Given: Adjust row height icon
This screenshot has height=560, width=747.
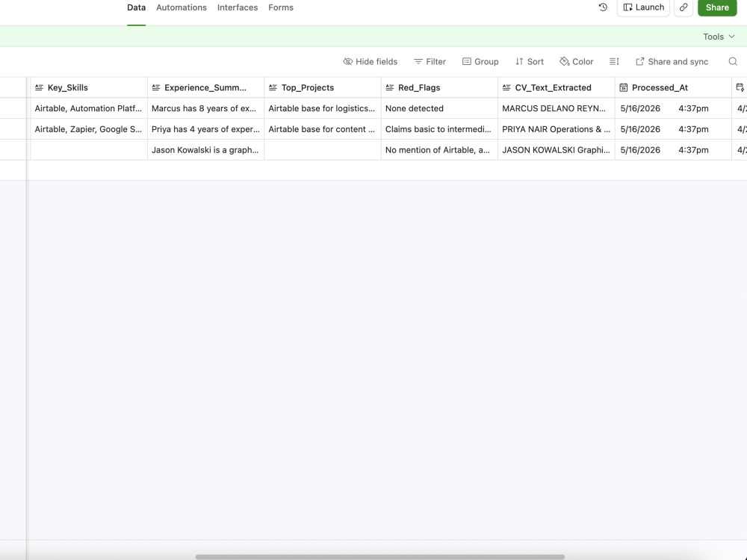Looking at the screenshot, I should (x=614, y=61).
